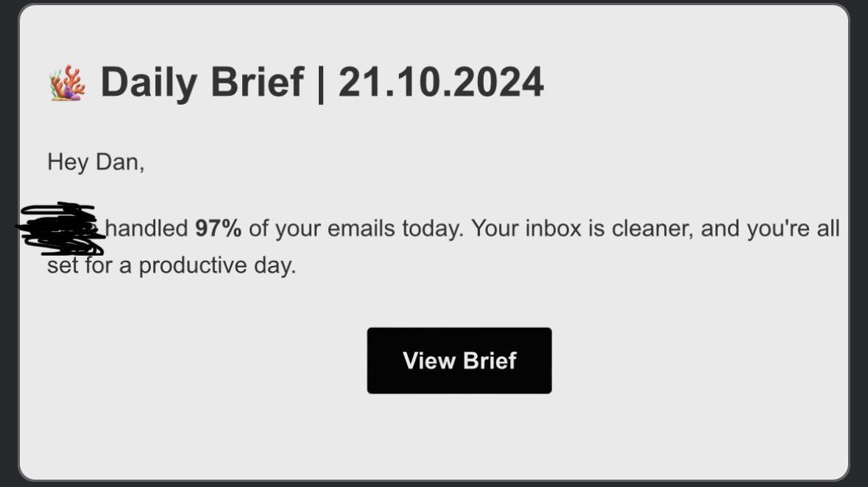Click the vertical bar separator in heading
Viewport: 868px width, 487px height.
[320, 83]
